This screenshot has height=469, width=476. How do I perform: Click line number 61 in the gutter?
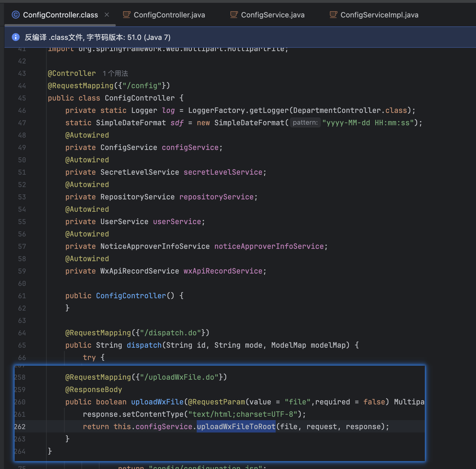pyautogui.click(x=22, y=296)
